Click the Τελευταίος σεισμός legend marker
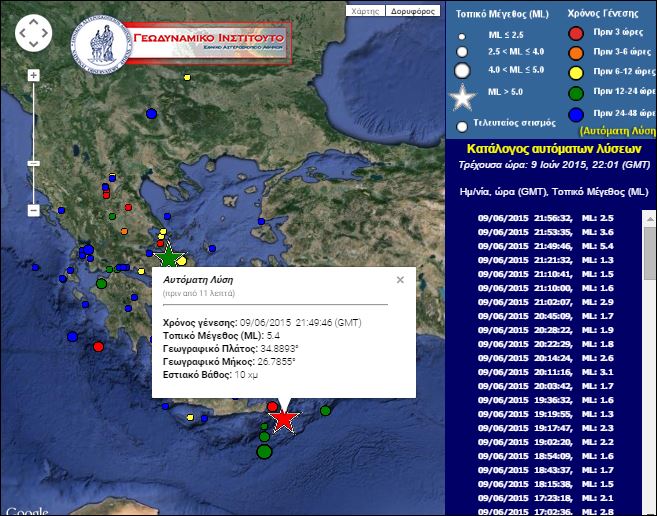This screenshot has height=516, width=657. tap(462, 126)
